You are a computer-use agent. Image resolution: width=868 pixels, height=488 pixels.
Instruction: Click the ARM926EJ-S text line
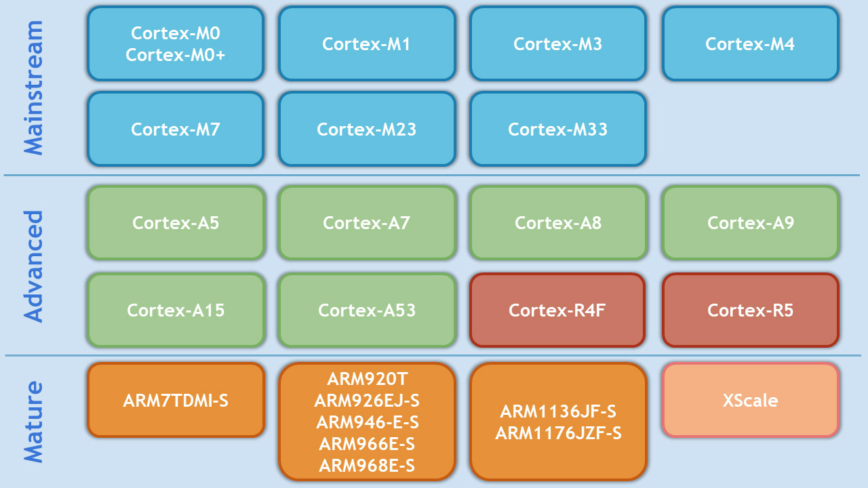368,401
